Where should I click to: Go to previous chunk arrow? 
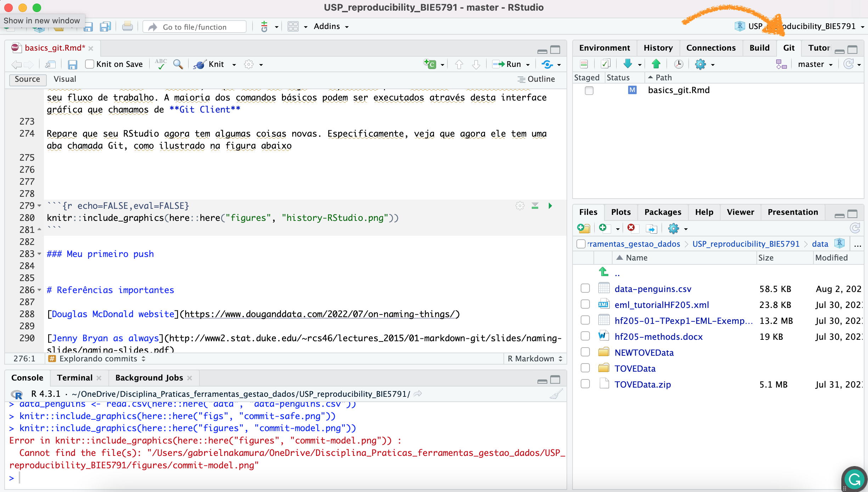pyautogui.click(x=459, y=64)
